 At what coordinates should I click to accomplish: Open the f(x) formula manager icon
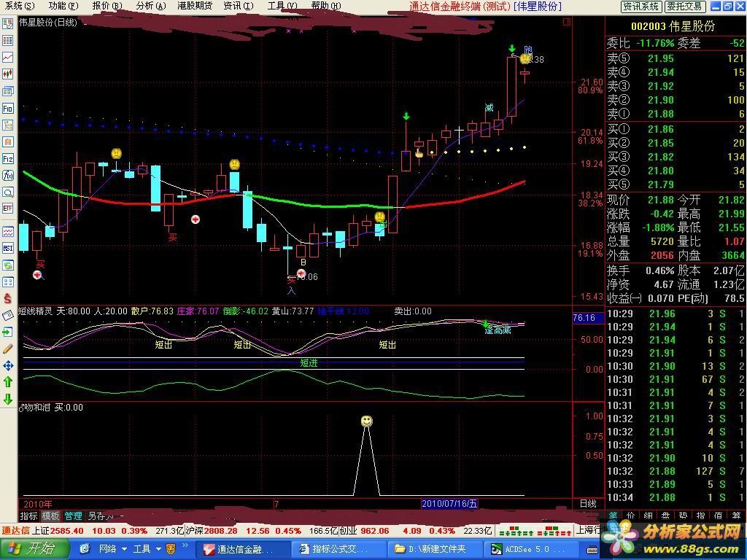(x=7, y=175)
